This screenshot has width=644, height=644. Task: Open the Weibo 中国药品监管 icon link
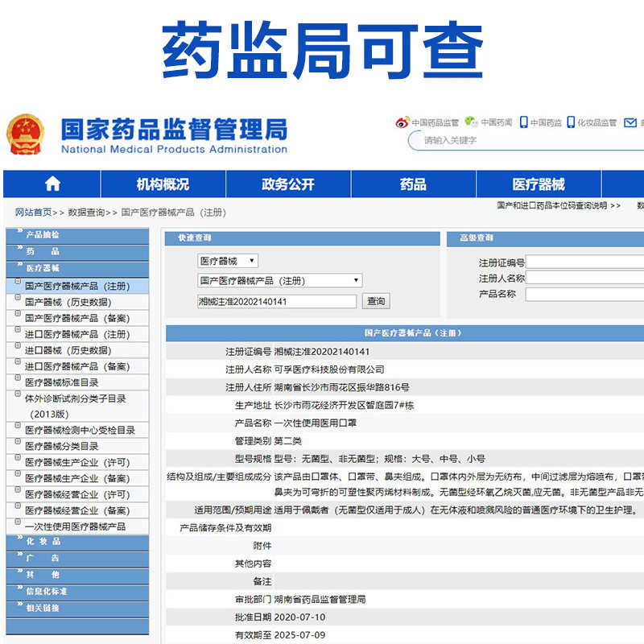click(402, 122)
